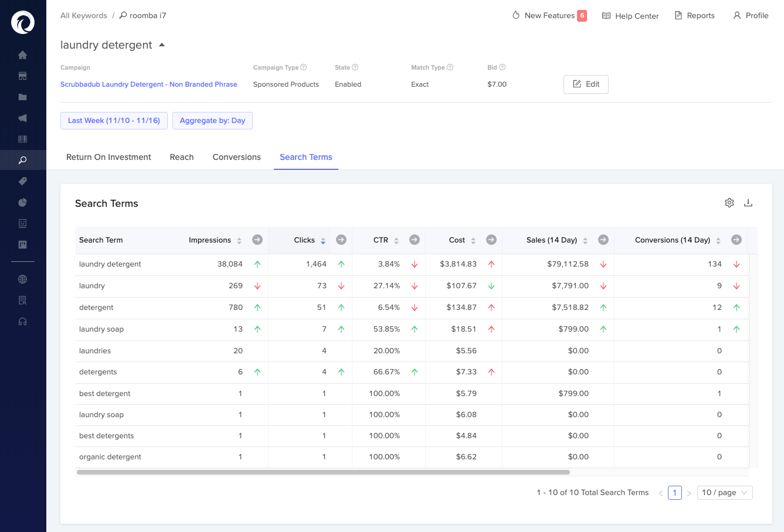
Task: Open the Aggregate by: Day selector
Action: [212, 121]
